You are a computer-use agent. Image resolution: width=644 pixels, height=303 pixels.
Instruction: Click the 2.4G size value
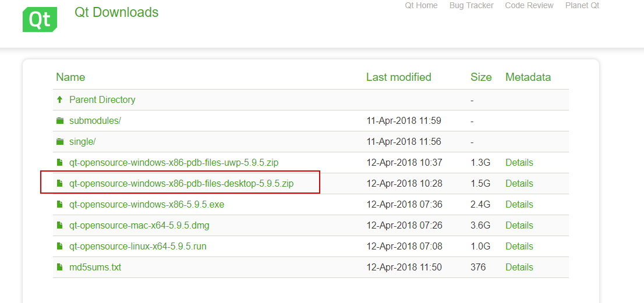(x=480, y=205)
